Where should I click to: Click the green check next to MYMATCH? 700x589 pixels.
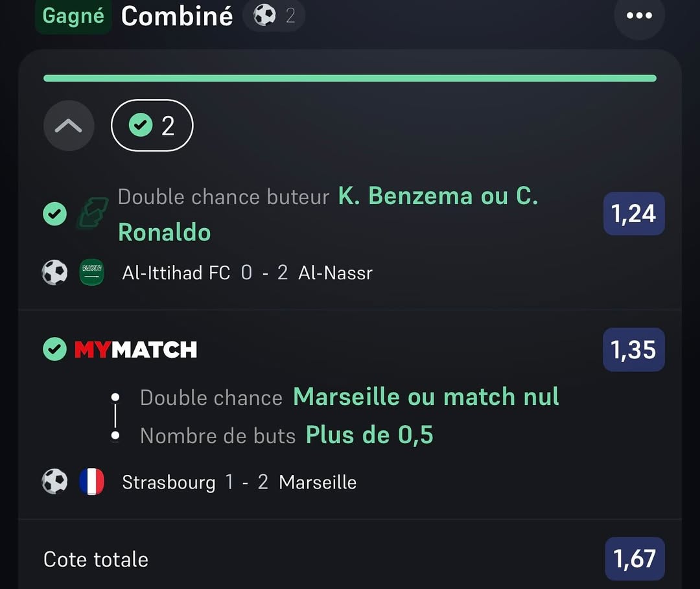tap(54, 350)
